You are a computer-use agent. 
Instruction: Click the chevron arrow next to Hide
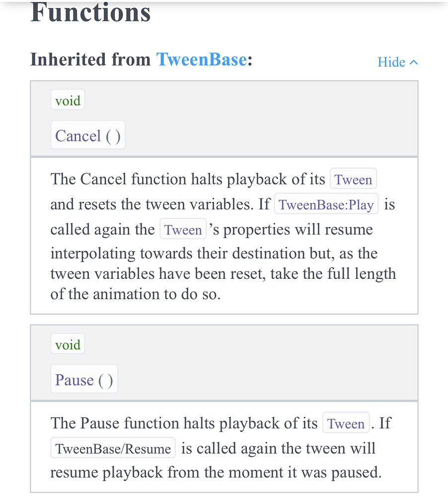pyautogui.click(x=414, y=62)
